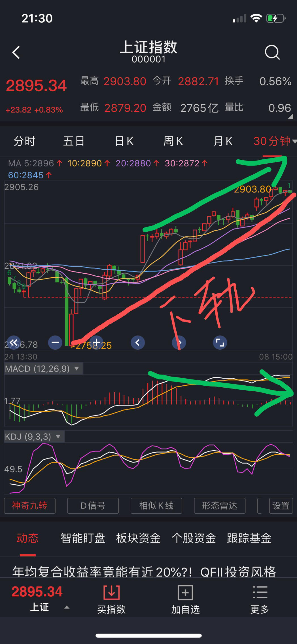
Task: Tap the 买指数 download icon
Action: (111, 593)
